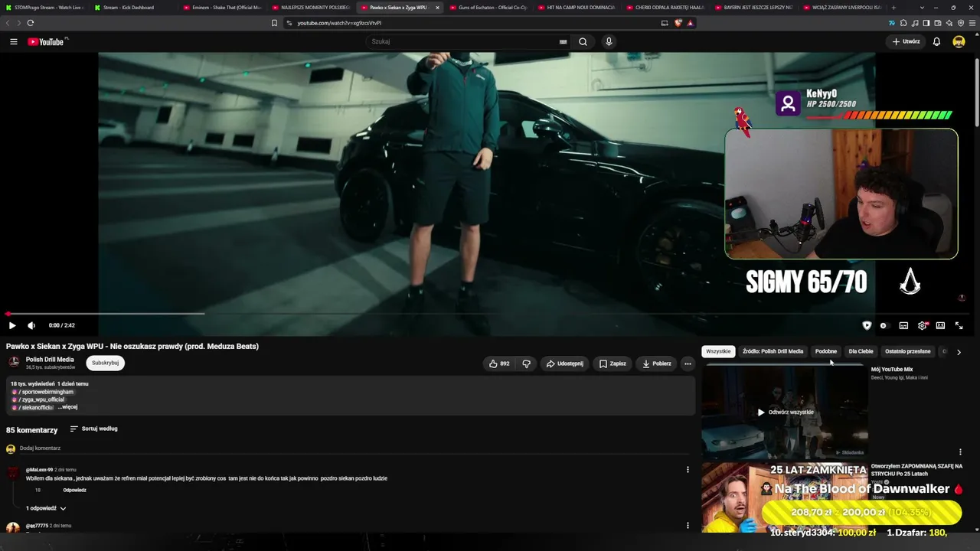The image size is (980, 551).
Task: Open Polish Drill Media channel avatar
Action: pos(14,363)
